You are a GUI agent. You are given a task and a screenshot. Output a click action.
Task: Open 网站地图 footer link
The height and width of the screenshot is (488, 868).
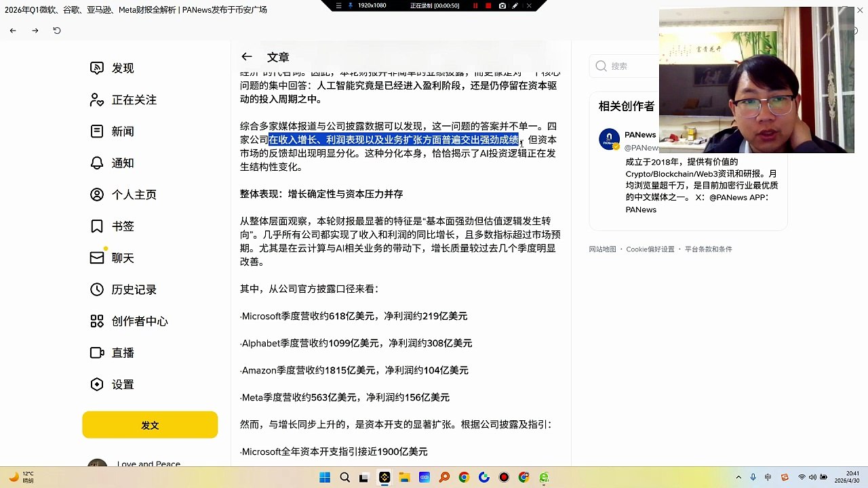[602, 249]
